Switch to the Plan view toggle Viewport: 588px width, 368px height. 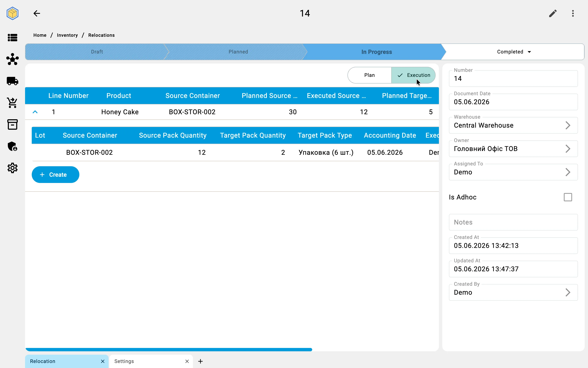[x=369, y=75]
